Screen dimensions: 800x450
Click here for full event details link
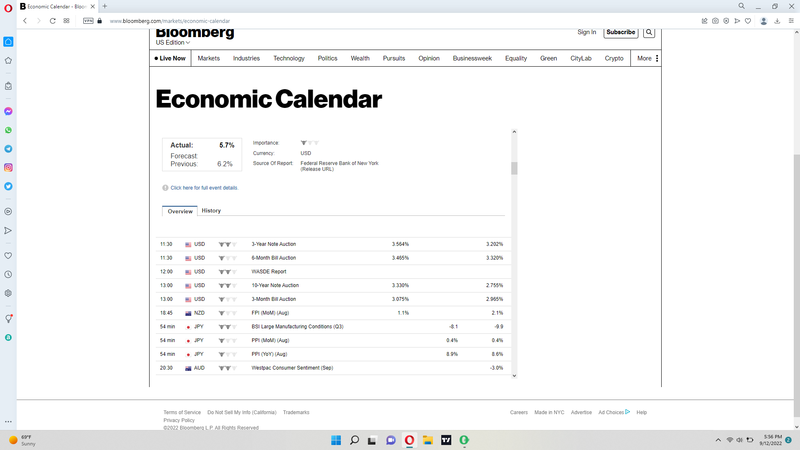[204, 188]
